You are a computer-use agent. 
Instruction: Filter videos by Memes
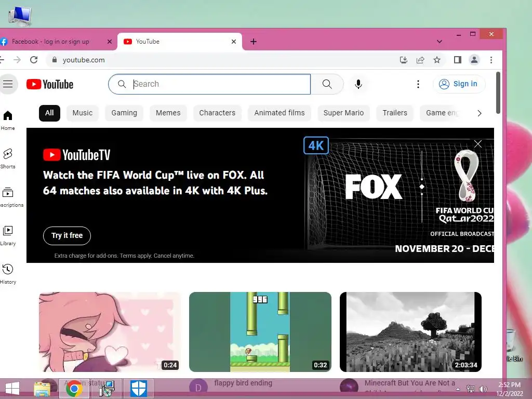pos(168,113)
